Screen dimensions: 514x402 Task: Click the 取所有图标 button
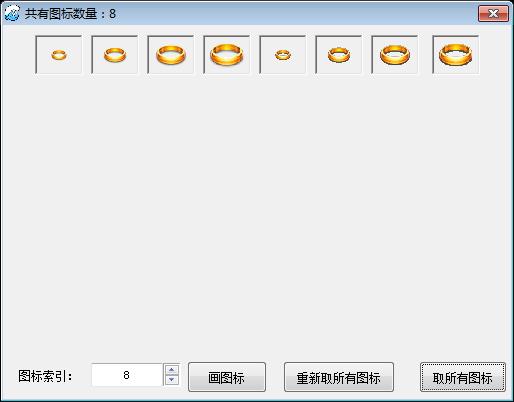463,377
